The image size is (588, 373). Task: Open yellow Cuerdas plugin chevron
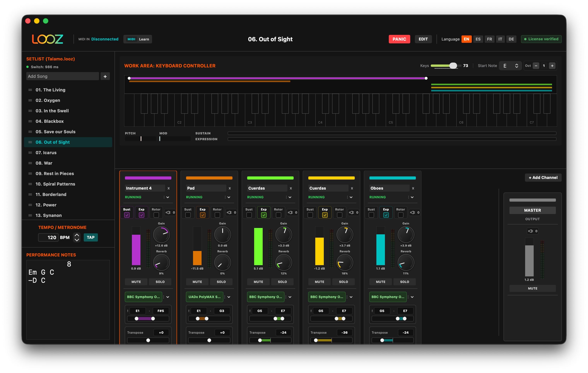[351, 297]
